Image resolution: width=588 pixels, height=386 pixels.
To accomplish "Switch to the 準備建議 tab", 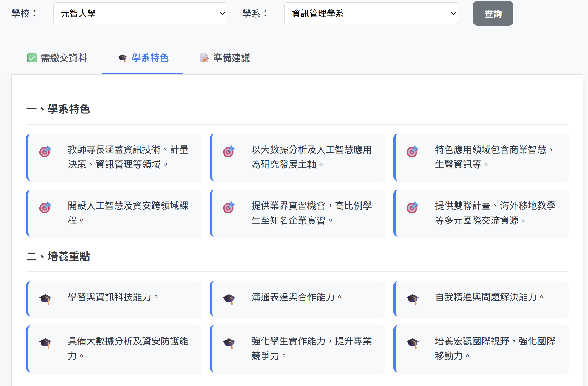I will click(x=231, y=58).
